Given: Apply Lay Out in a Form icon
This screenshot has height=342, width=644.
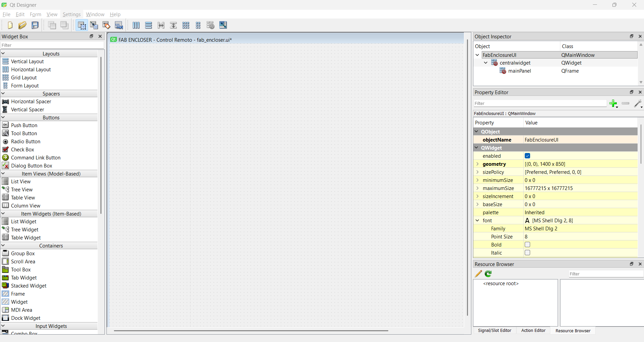Looking at the screenshot, I should [198, 25].
